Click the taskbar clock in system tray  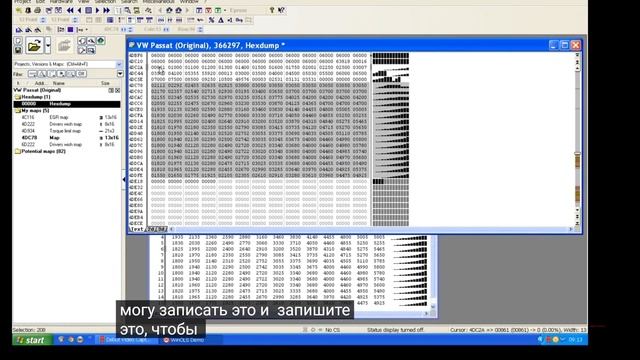[576, 340]
